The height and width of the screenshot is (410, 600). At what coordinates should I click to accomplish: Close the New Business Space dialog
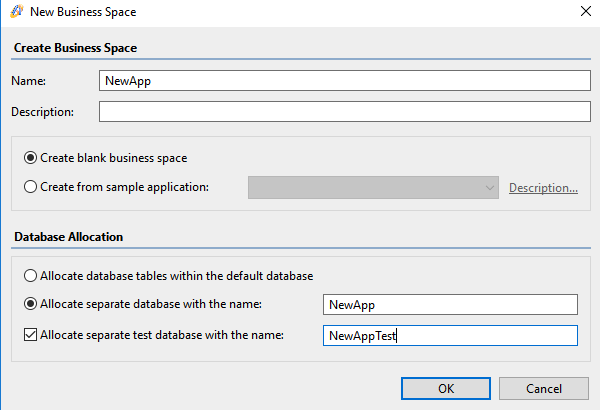point(585,11)
